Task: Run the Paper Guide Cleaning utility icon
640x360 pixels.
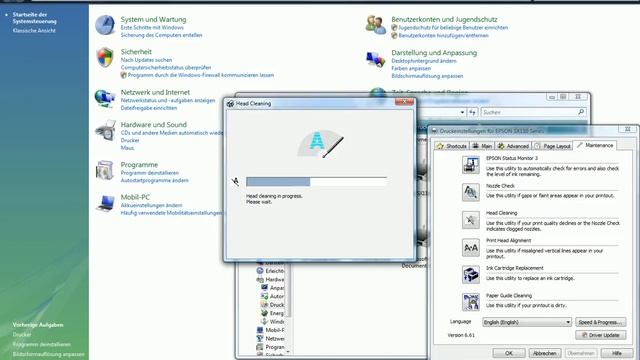Action: pyautogui.click(x=471, y=302)
